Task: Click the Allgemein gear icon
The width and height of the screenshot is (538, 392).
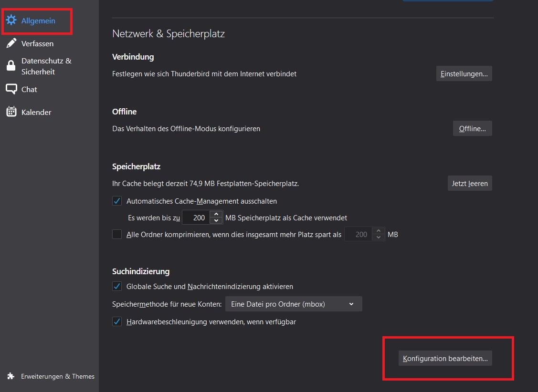Action: 11,21
